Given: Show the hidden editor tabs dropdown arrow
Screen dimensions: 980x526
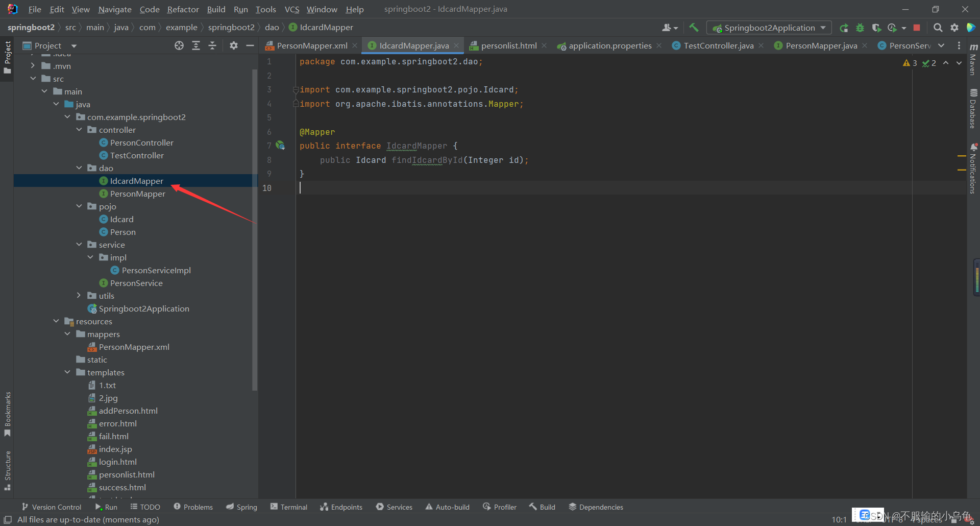Looking at the screenshot, I should [941, 45].
